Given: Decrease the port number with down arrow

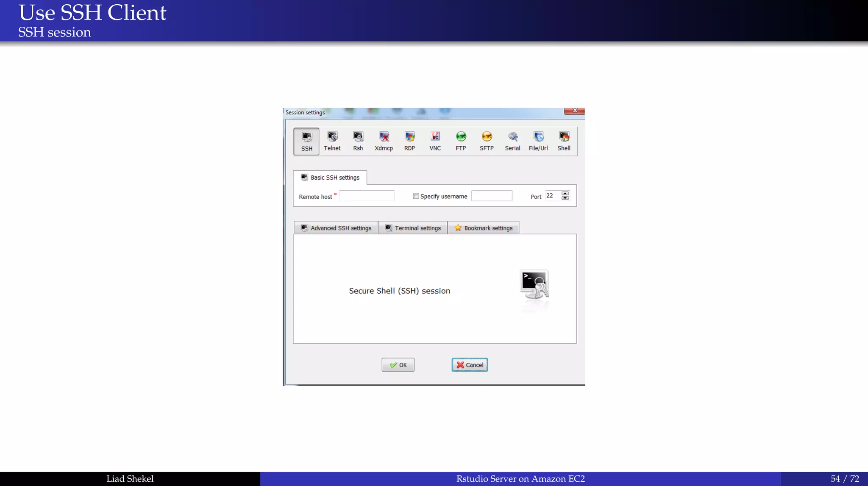Looking at the screenshot, I should [565, 198].
